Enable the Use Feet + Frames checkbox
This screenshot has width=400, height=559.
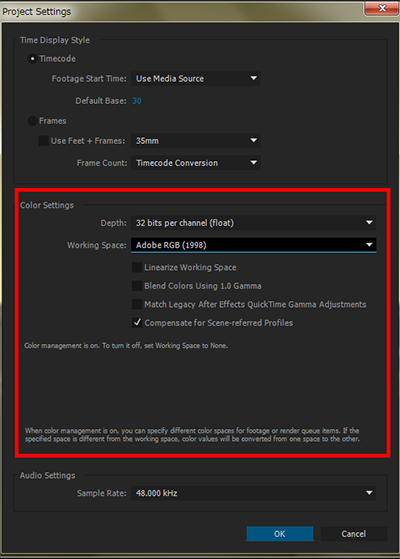tap(43, 141)
